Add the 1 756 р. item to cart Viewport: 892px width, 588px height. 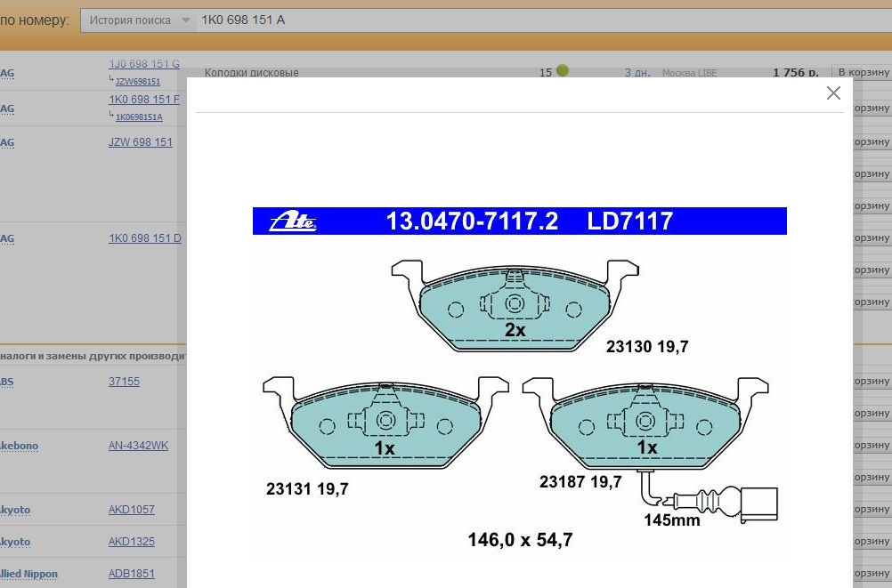tap(863, 72)
